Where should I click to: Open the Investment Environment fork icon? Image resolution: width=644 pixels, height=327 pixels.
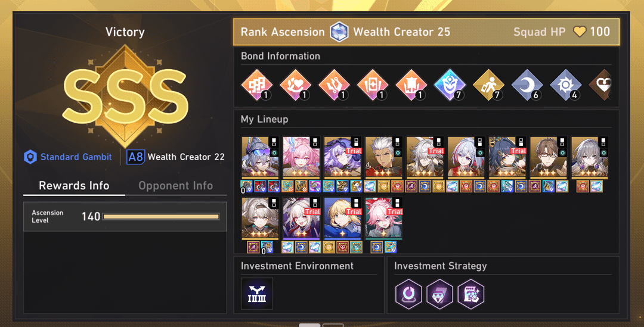coord(256,294)
